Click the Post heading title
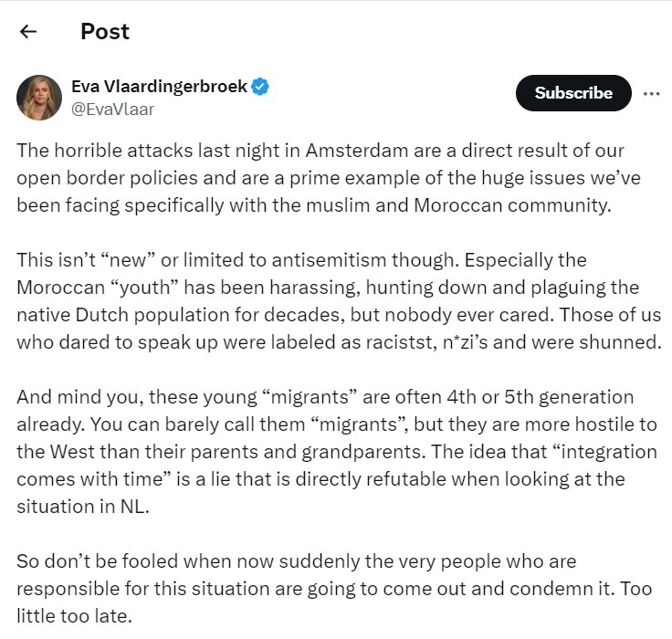The height and width of the screenshot is (639, 672). point(105,32)
